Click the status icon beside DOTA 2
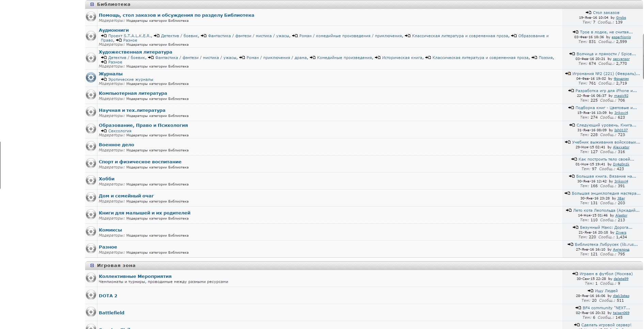644x329 pixels. pyautogui.click(x=91, y=295)
